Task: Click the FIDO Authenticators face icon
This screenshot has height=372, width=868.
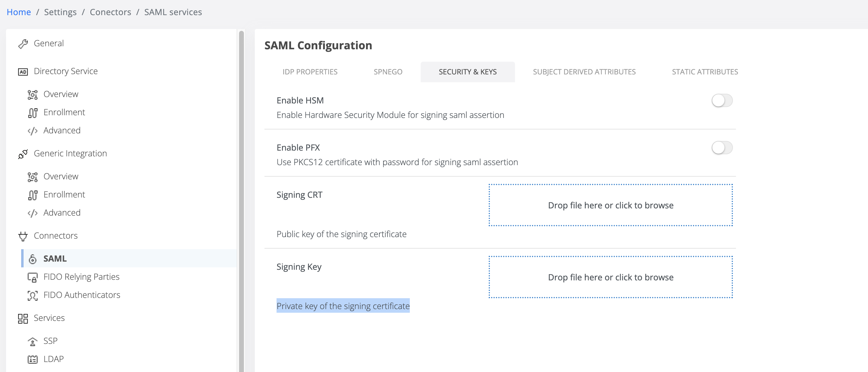Action: click(32, 295)
